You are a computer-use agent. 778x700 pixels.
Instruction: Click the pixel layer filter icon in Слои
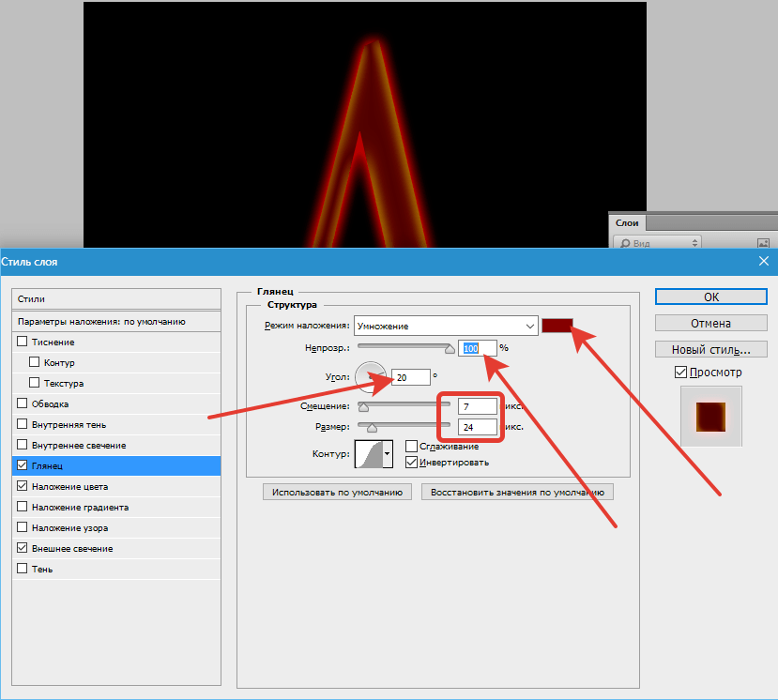(763, 243)
